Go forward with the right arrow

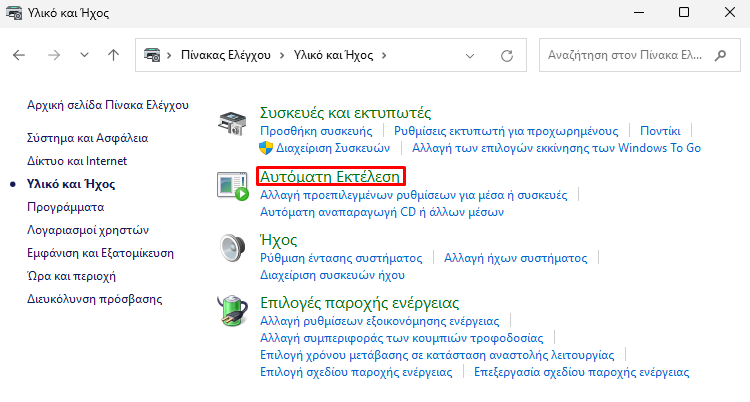(54, 56)
